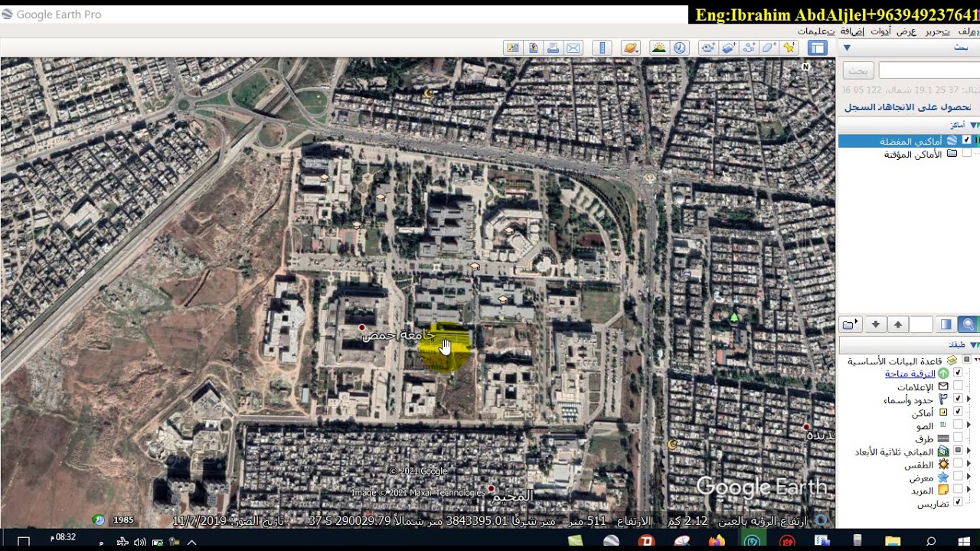This screenshot has width=980, height=551.
Task: Toggle the الترقية متاحة layer checkbox
Action: [x=957, y=373]
